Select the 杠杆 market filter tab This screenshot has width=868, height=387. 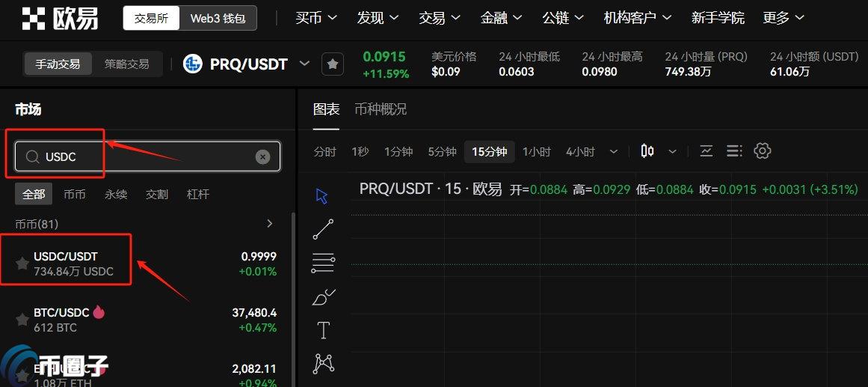point(198,194)
